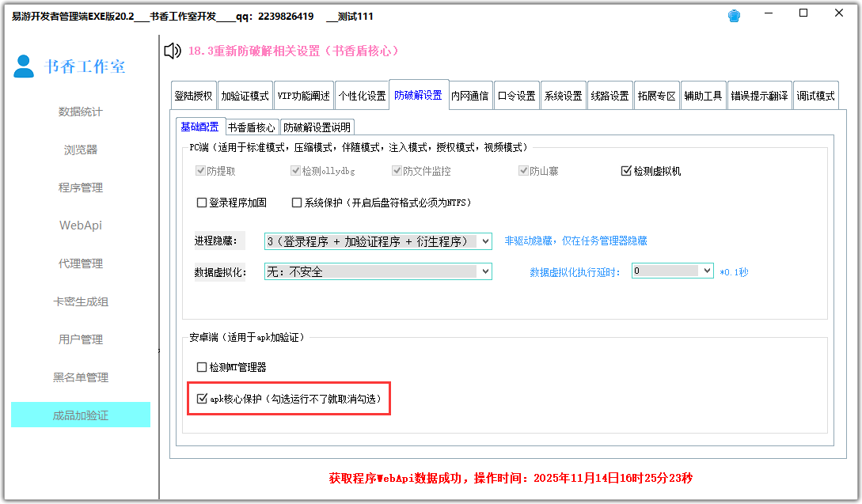Open the 进程隐藏 dropdown
This screenshot has height=504, width=862.
484,241
